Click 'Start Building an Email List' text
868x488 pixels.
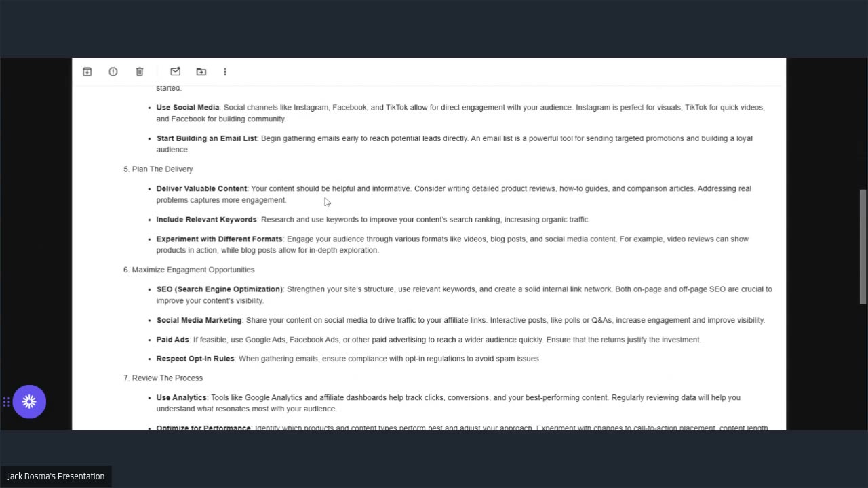(207, 138)
